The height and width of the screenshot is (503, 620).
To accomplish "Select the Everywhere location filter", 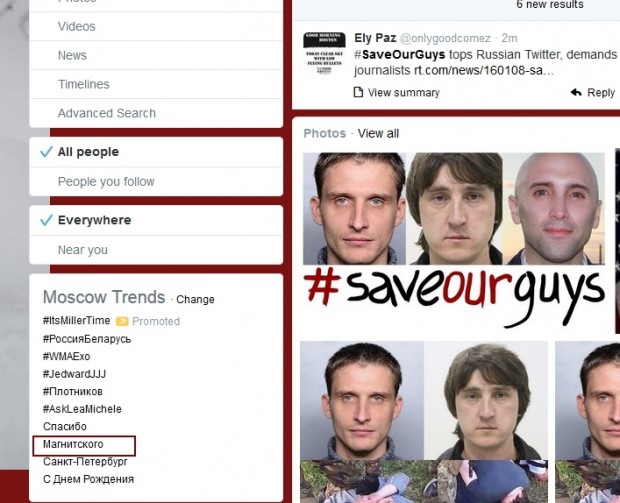I will (x=156, y=220).
